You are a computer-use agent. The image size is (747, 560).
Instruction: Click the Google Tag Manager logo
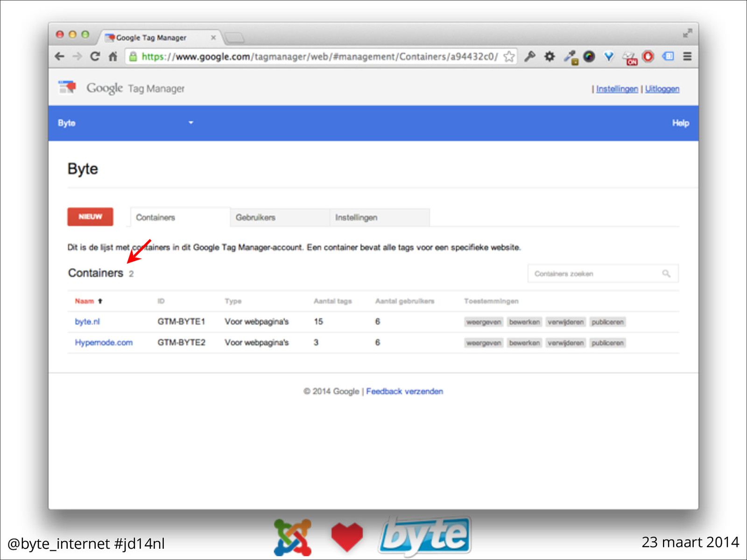[121, 88]
